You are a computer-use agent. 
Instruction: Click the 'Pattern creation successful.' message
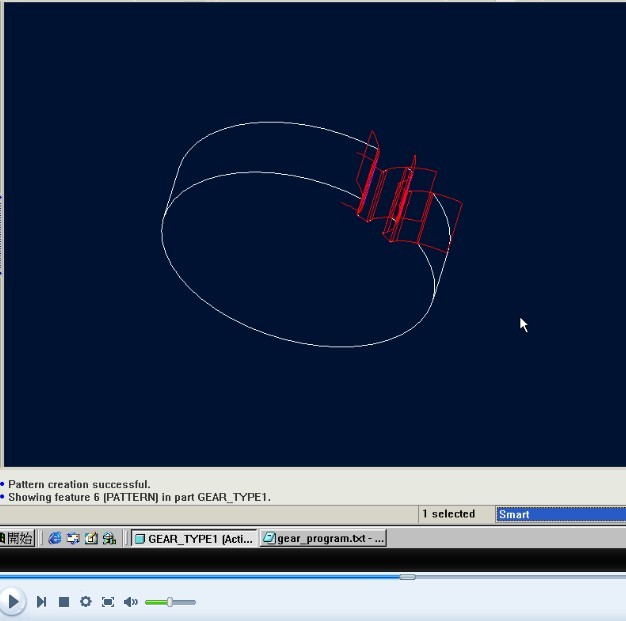[79, 484]
